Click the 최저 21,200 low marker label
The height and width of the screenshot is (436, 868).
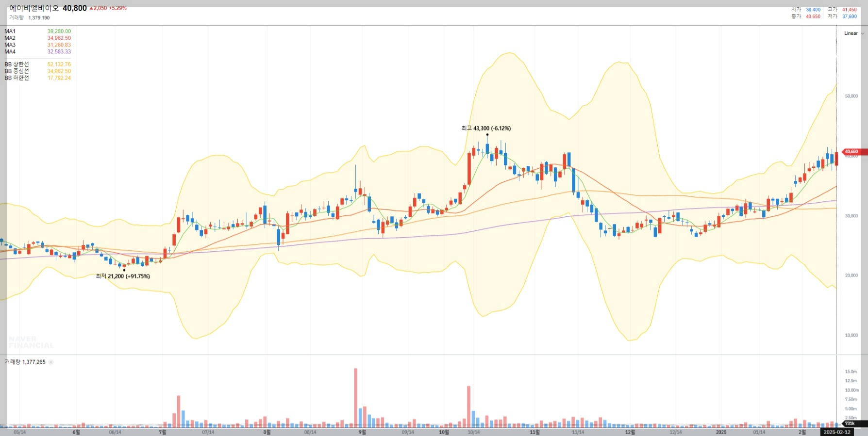tap(123, 276)
